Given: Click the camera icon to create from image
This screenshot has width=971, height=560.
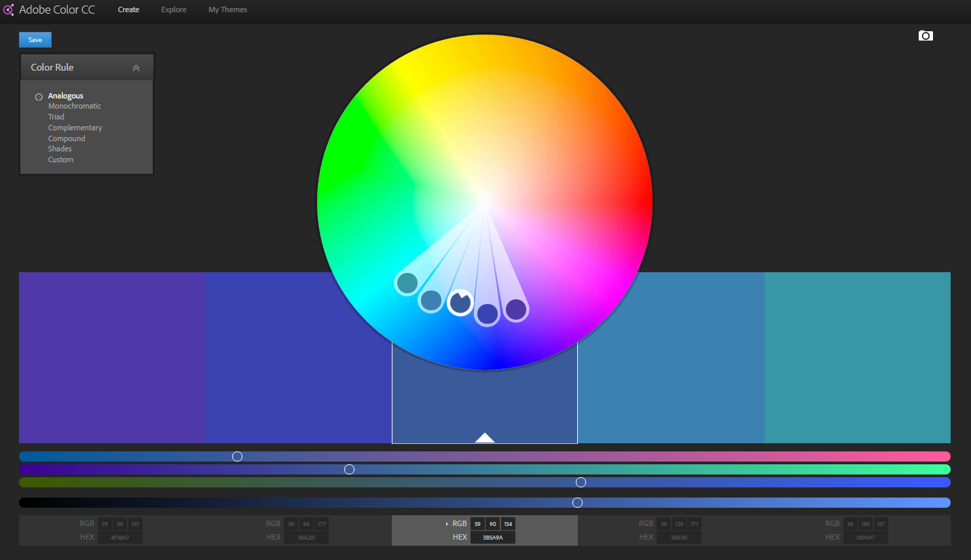Looking at the screenshot, I should 926,36.
